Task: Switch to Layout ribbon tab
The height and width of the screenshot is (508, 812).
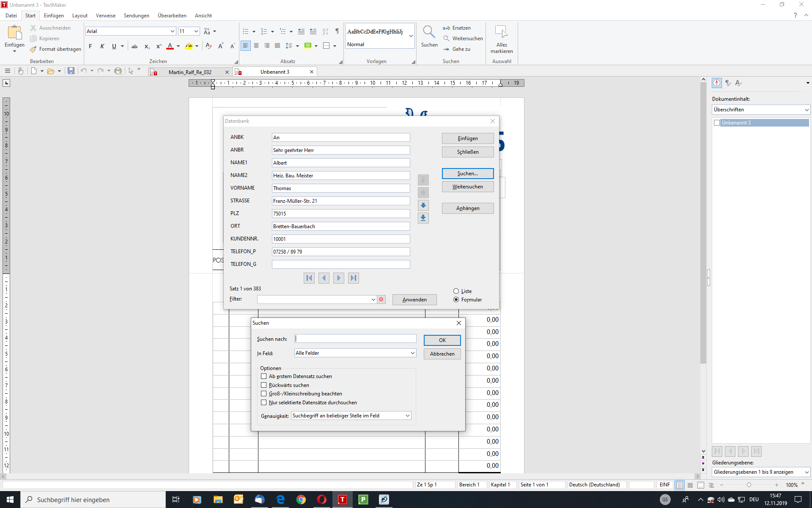Action: point(80,16)
